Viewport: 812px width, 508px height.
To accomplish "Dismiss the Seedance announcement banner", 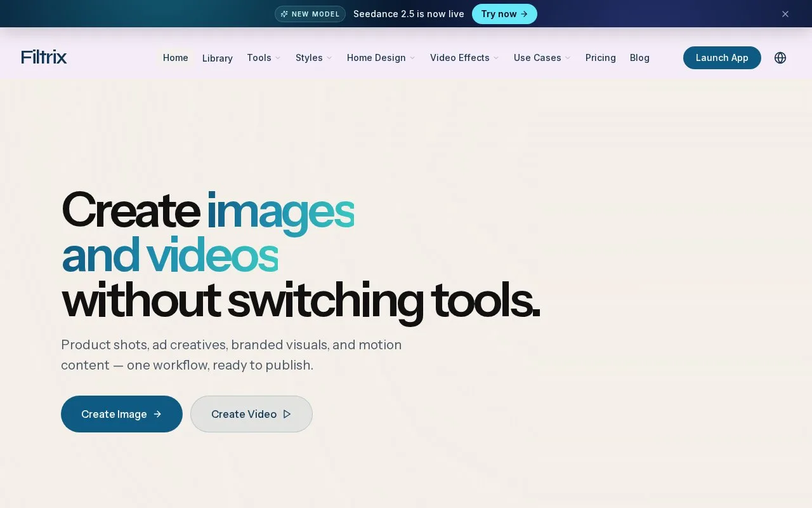I will pos(785,14).
